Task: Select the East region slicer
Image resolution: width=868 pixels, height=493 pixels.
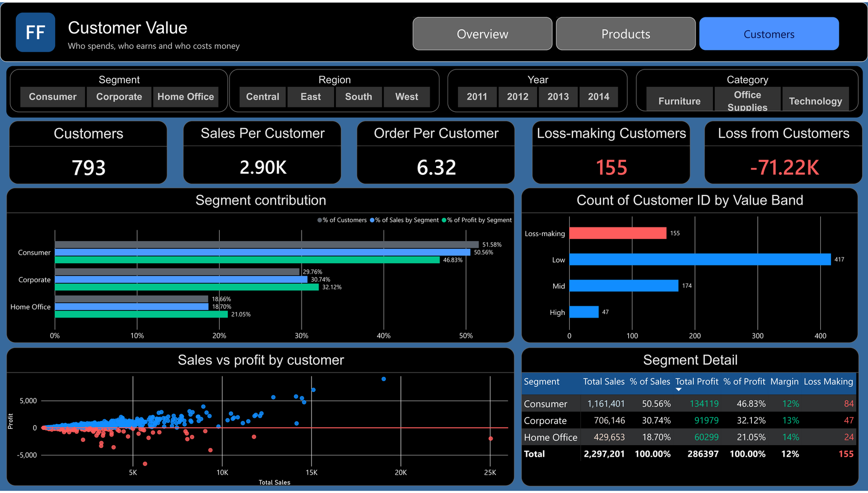Action: [311, 97]
